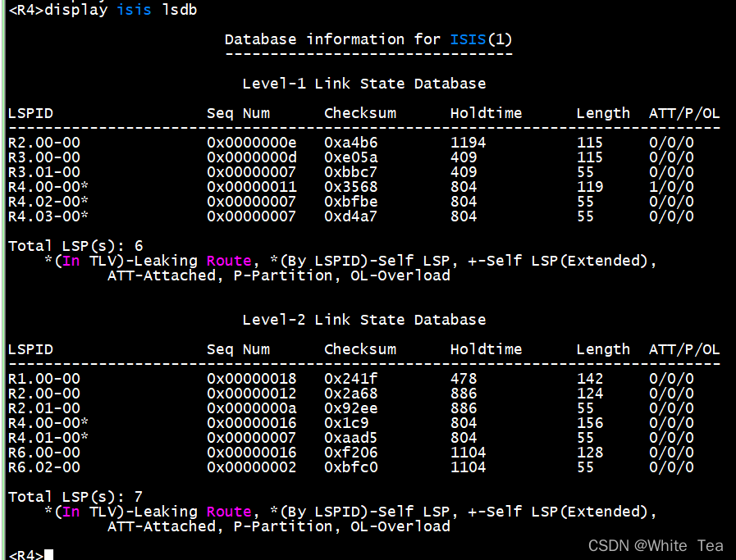Click the 'Level-1 Link State Database' heading
The height and width of the screenshot is (560, 736).
(363, 84)
